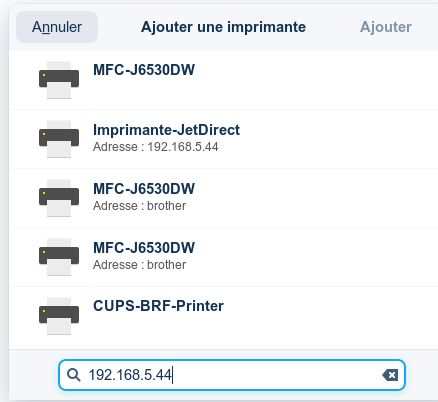Click printer icon of MFC-J6530DW directly below Imprimante-JetDirect
This screenshot has width=438, height=402.
tap(59, 198)
